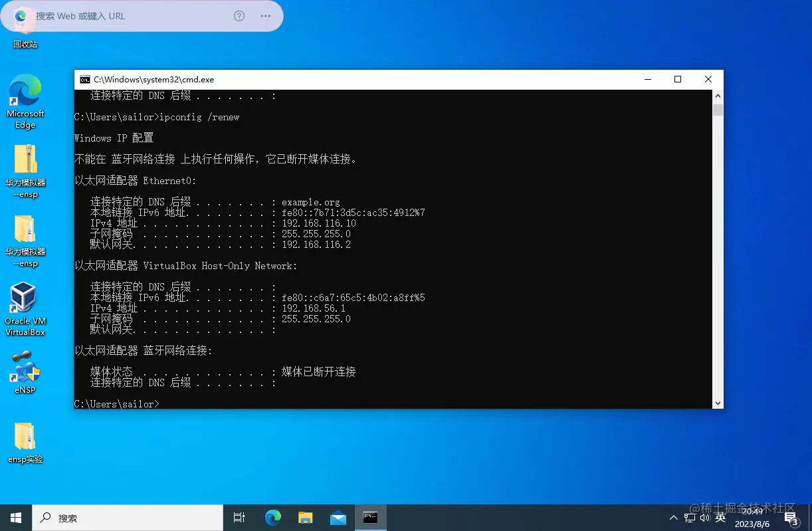Click IPv6 address fe80::c6a7:65c5:4b02:a8ff%5
This screenshot has height=531, width=812.
pos(354,298)
